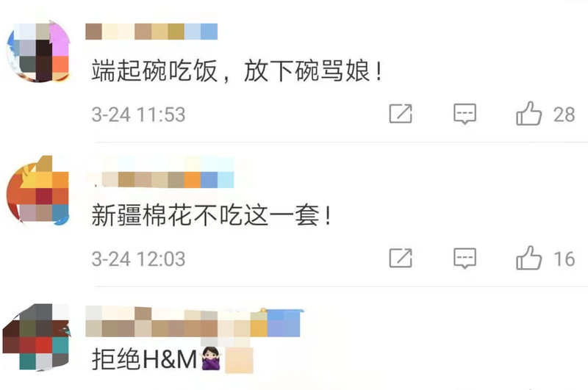Like the comment with 28 likes

pos(528,113)
